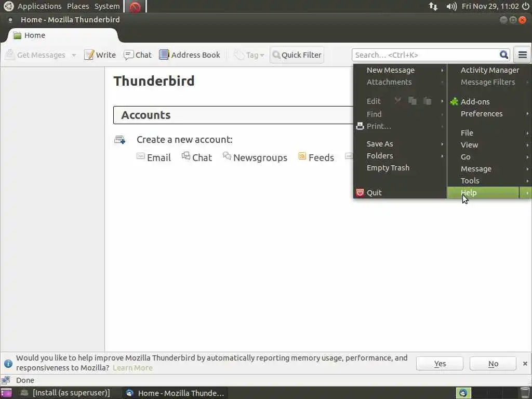The image size is (532, 399).
Task: Click the network connection tray icon
Action: point(433,6)
